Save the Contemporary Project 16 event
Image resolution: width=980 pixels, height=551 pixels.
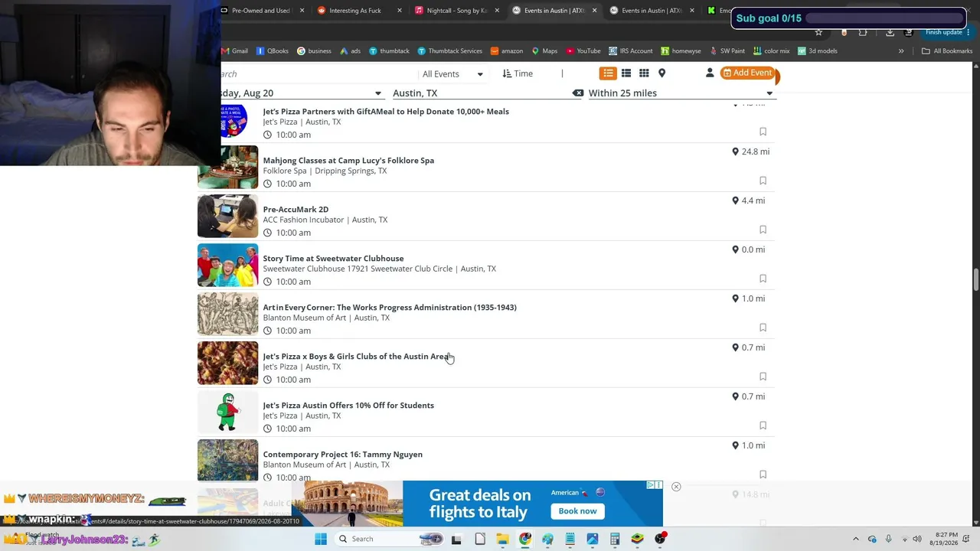point(763,474)
